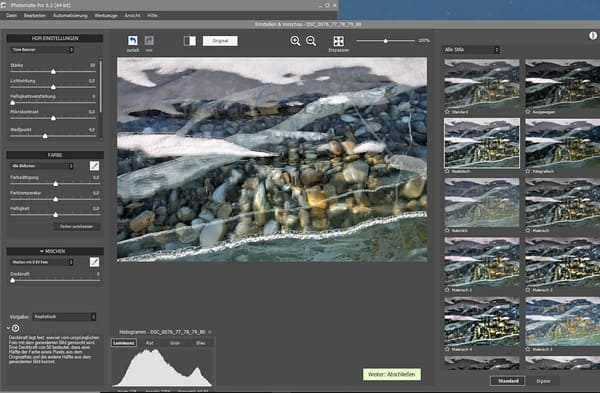
Task: Click the HDR settings panel scrollbar
Action: (x=101, y=86)
